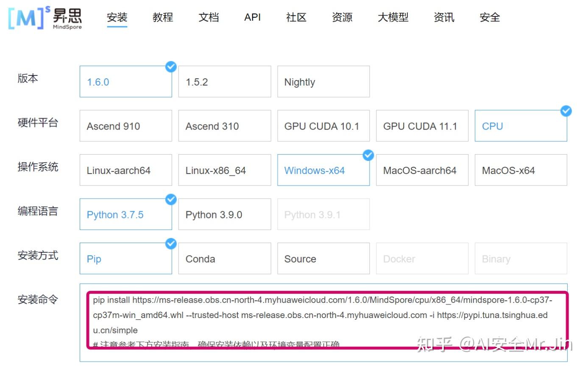Click checkmark badge on 1.6.0 version
588x368 pixels.
171,66
